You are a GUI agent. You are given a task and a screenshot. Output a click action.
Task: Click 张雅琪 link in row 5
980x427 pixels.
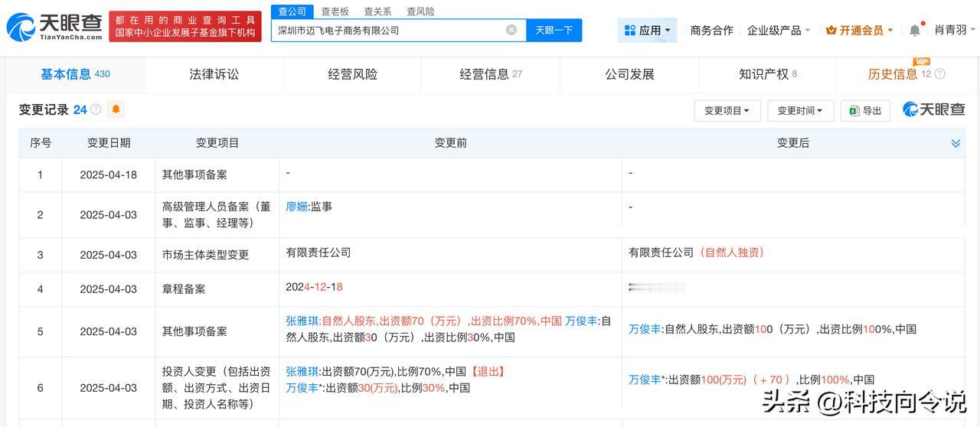click(x=302, y=321)
